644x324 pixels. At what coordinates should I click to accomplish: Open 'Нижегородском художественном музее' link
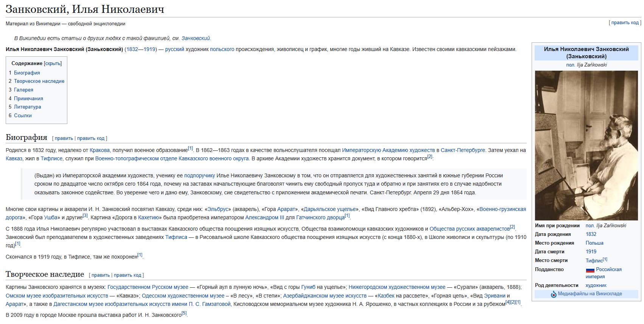click(x=397, y=287)
